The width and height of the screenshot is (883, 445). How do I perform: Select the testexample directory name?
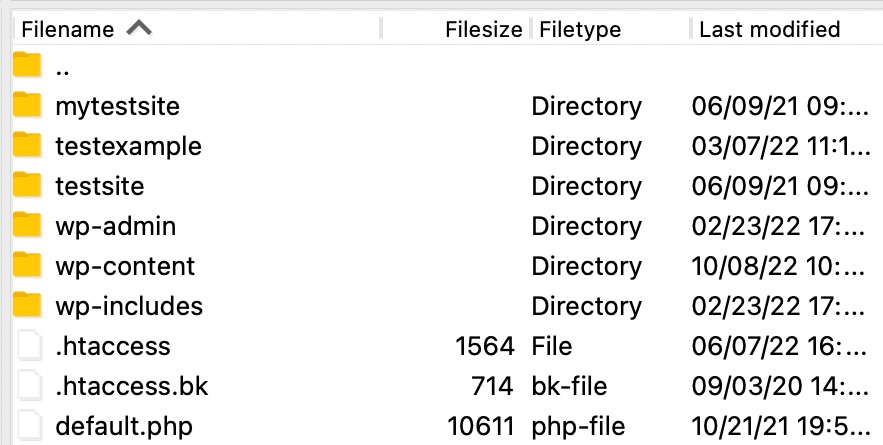point(128,146)
